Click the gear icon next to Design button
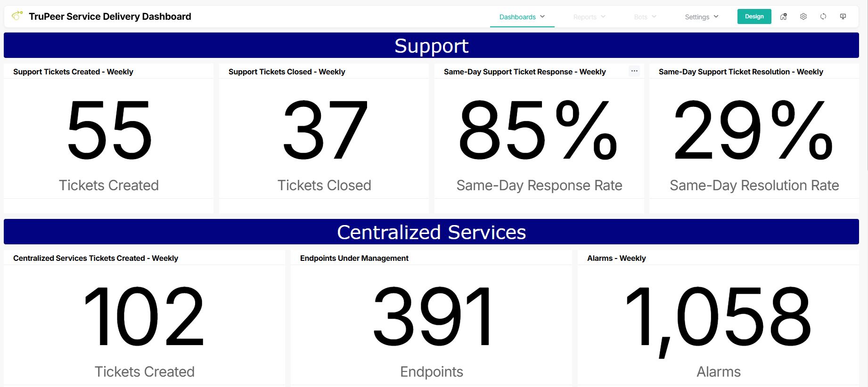 pos(803,16)
